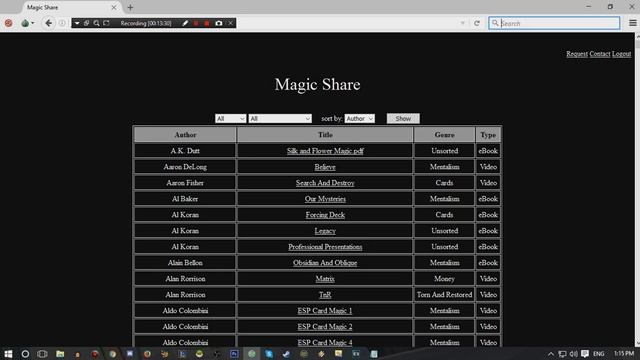Click the pencil annotate icon in the recording bar
The width and height of the screenshot is (640, 360).
tap(185, 23)
